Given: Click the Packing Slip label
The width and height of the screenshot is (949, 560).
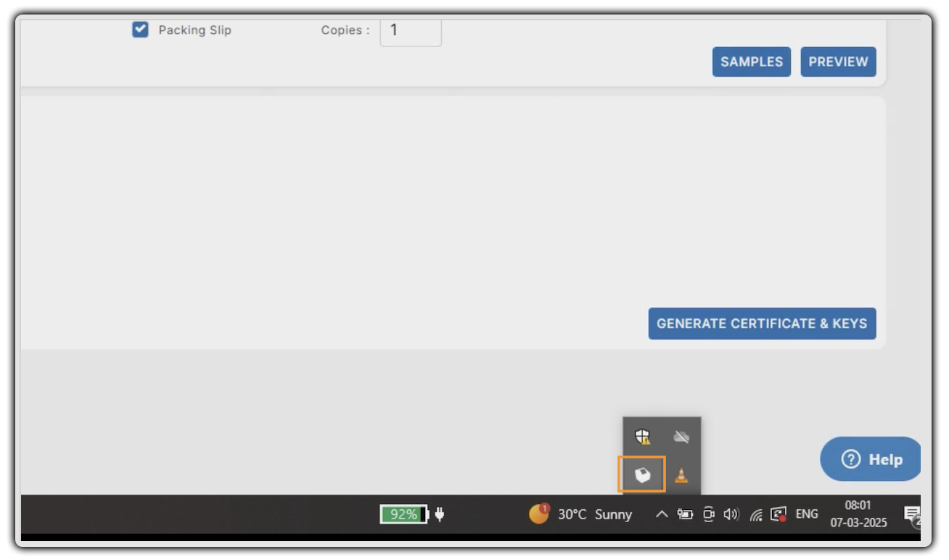Looking at the screenshot, I should click(195, 30).
